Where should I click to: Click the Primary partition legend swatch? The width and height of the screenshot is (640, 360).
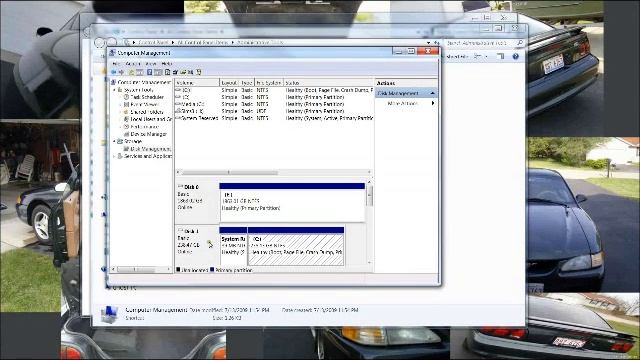(212, 269)
